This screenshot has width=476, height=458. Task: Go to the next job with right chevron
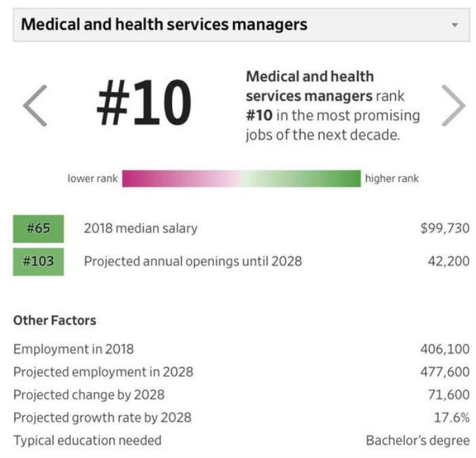click(453, 105)
